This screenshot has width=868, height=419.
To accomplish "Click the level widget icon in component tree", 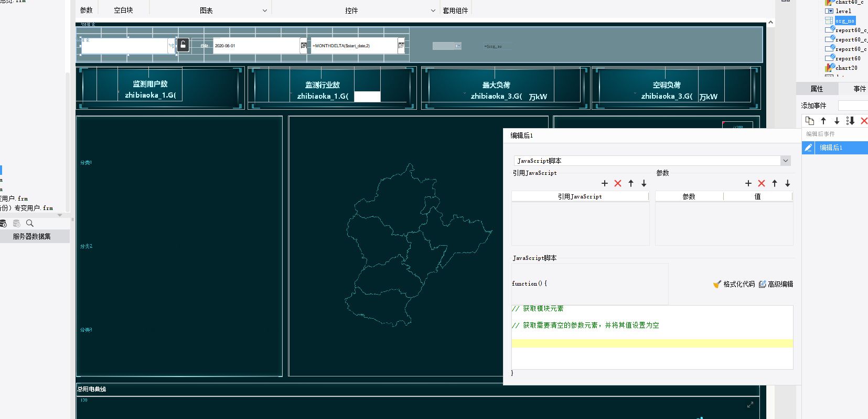I will coord(829,11).
